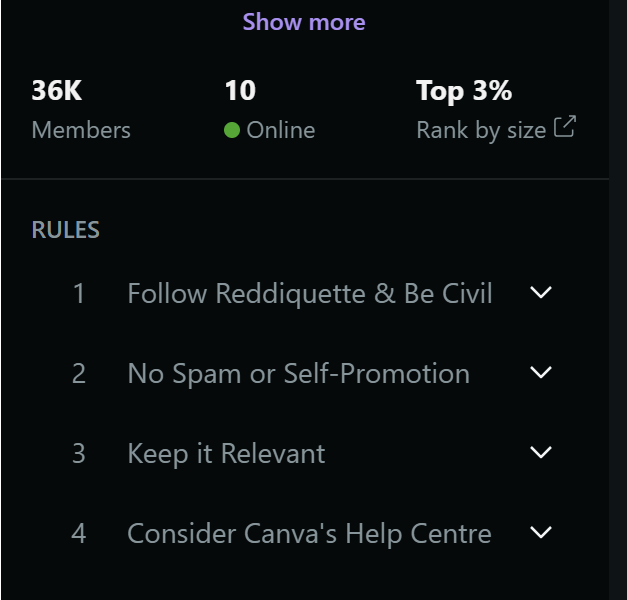Expand the Keep it Relevant chevron
Image resolution: width=627 pixels, height=600 pixels.
point(541,453)
